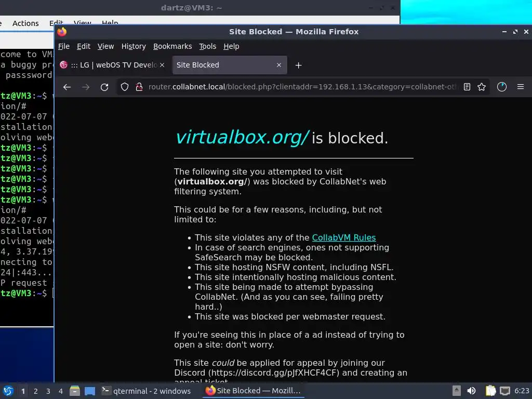Click the insecure connection padlock icon

(139, 87)
